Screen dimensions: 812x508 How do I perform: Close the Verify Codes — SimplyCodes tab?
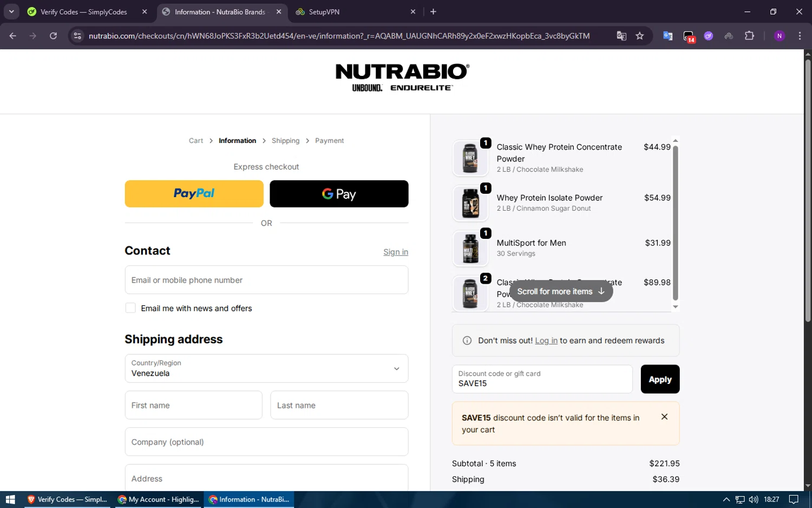tap(145, 11)
